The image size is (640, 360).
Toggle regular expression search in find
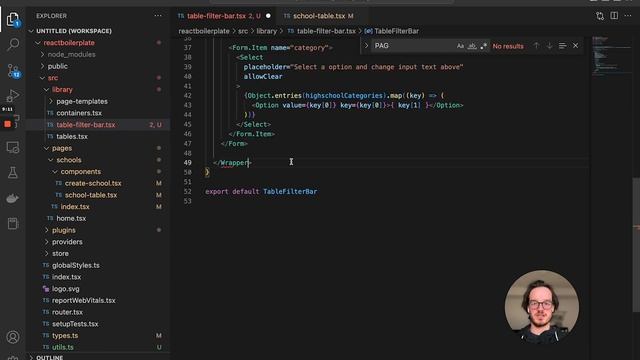click(483, 46)
